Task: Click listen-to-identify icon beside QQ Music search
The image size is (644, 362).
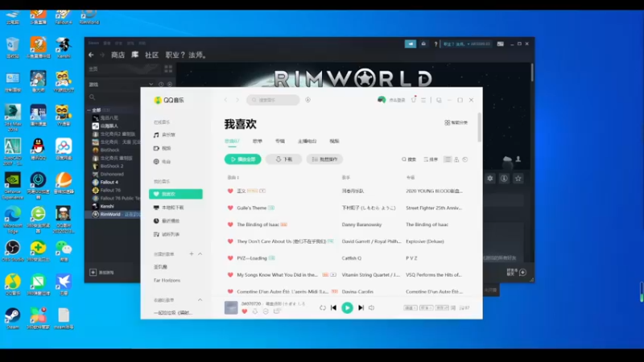Action: [308, 100]
